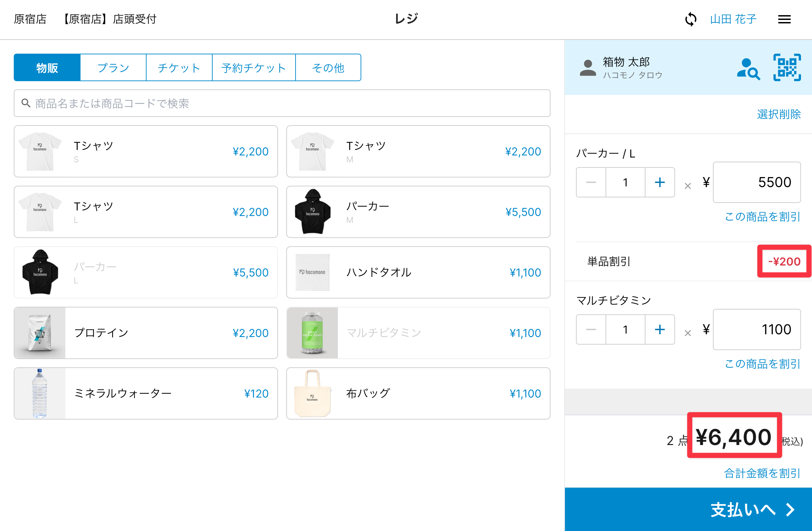Open the customer search icon
This screenshot has height=531, width=812.
748,69
